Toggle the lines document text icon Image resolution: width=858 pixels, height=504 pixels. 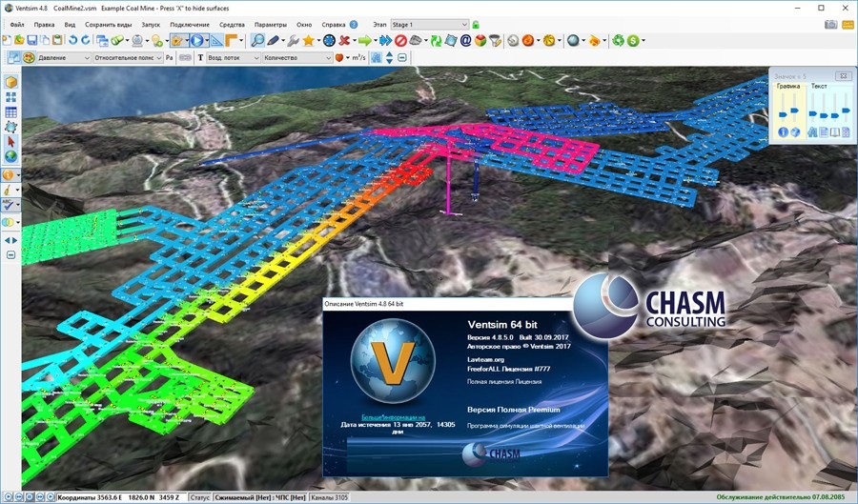pyautogui.click(x=824, y=131)
